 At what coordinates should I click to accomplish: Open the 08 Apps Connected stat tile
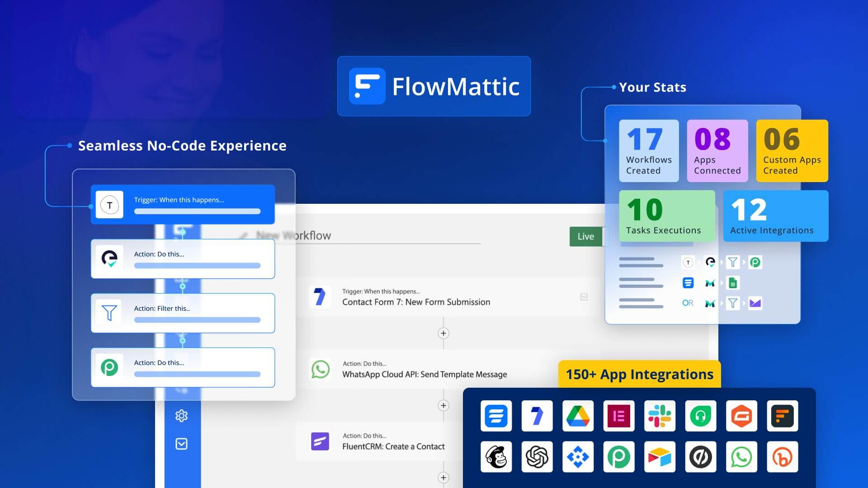click(x=717, y=151)
